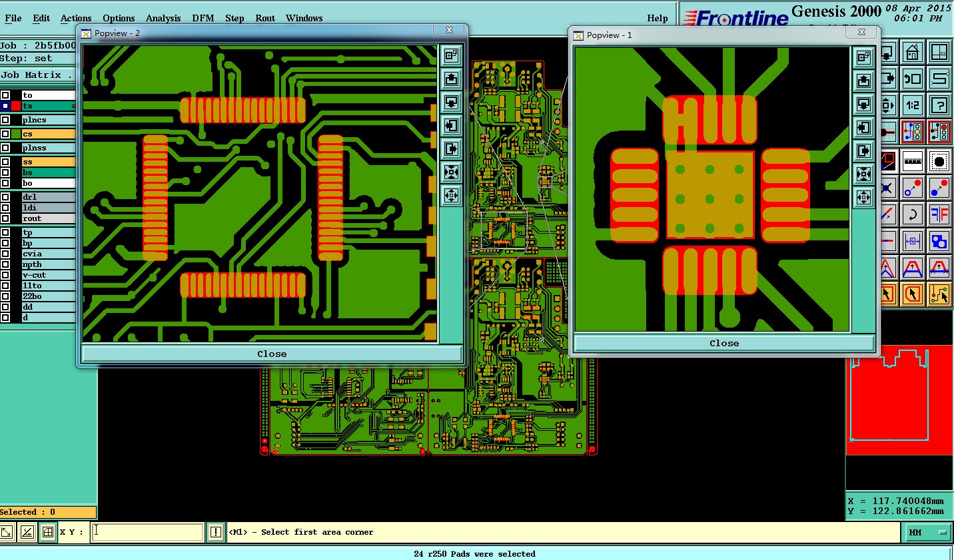This screenshot has width=954, height=560.
Task: Select the blue-to-red dot copy icon
Action: tap(939, 188)
